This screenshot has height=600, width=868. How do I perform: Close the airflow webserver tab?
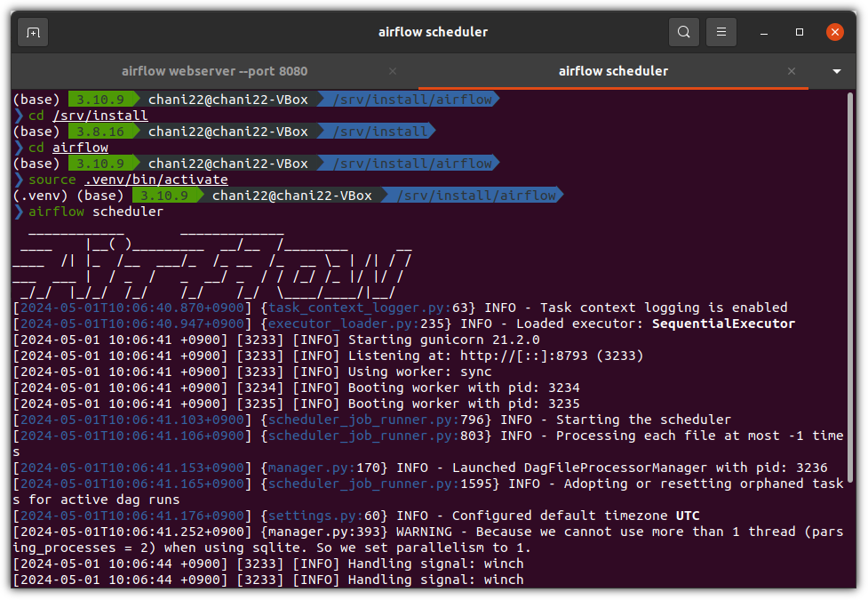click(x=393, y=71)
